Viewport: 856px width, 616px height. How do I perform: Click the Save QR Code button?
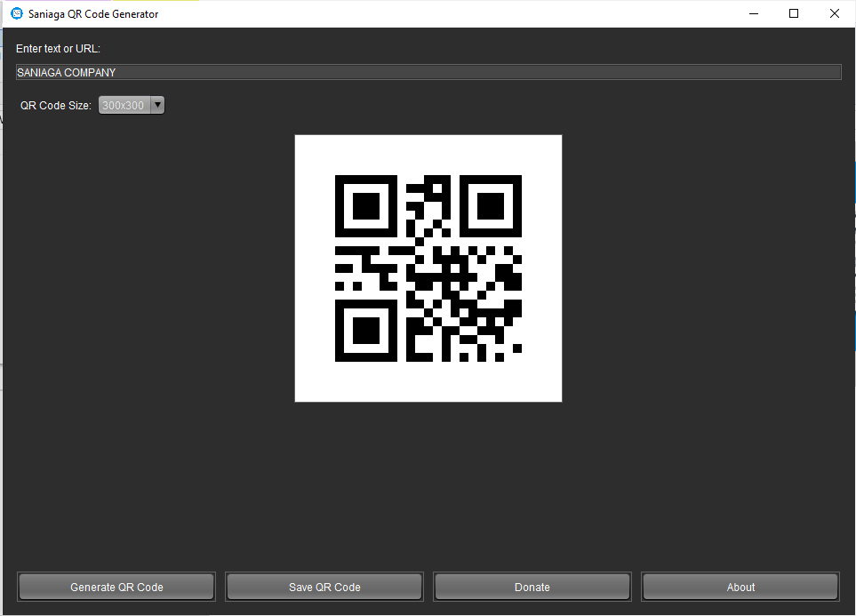tap(324, 587)
